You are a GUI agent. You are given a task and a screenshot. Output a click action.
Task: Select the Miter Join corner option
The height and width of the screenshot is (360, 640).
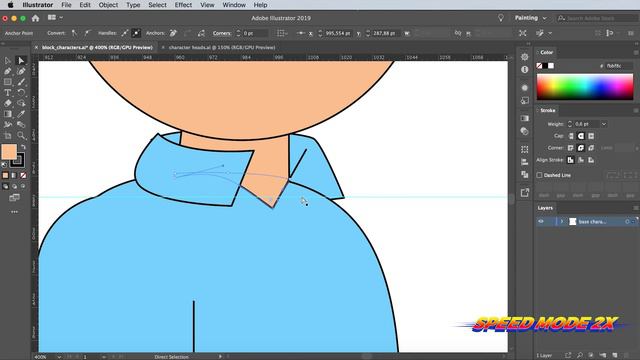pyautogui.click(x=571, y=148)
